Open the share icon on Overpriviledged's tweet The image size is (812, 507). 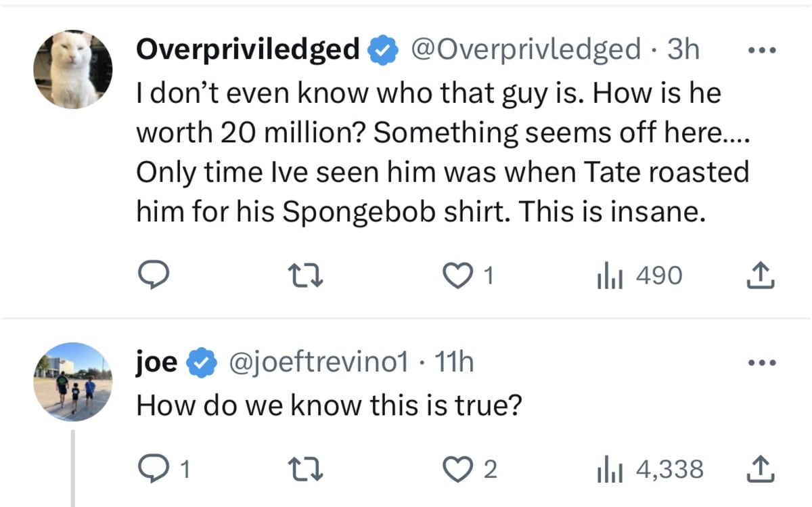point(761,275)
